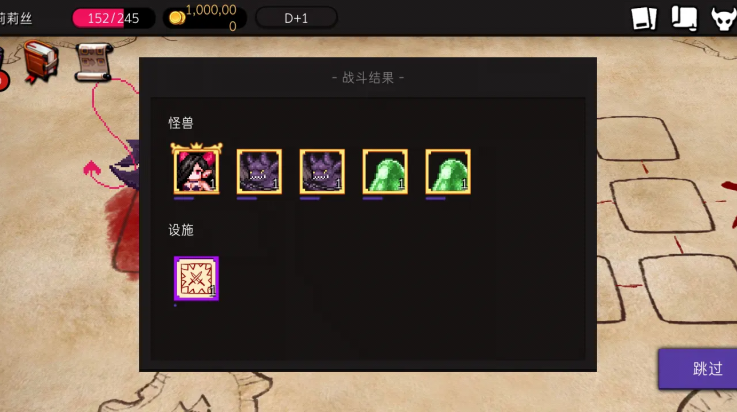Click the 怪兽 section label
Viewport: 737px width, 412px height.
181,123
